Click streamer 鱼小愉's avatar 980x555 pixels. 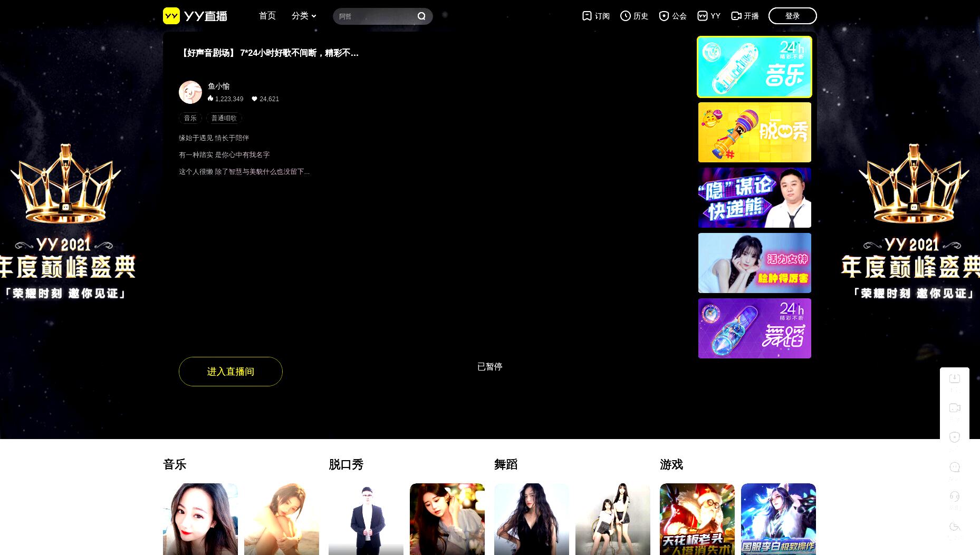tap(190, 92)
